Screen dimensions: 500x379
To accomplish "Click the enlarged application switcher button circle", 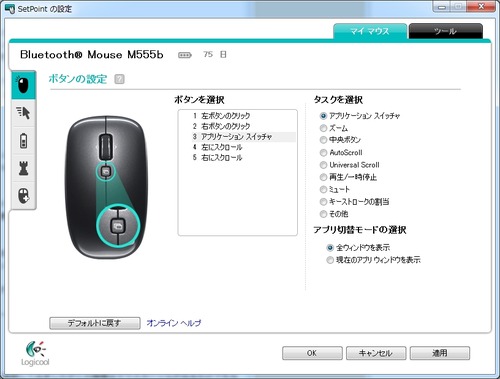I will coord(118,226).
